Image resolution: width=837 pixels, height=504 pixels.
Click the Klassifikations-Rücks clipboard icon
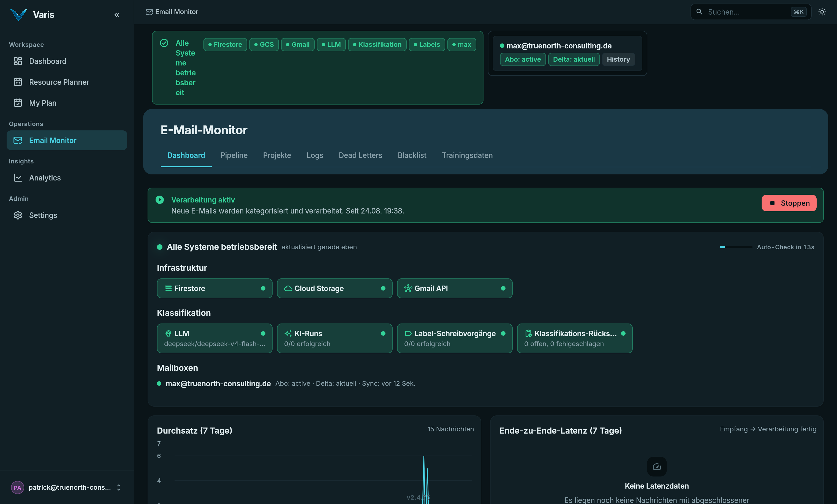528,333
